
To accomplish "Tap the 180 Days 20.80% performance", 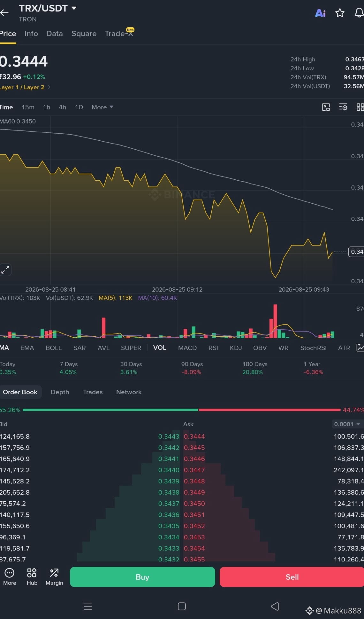I will point(255,368).
